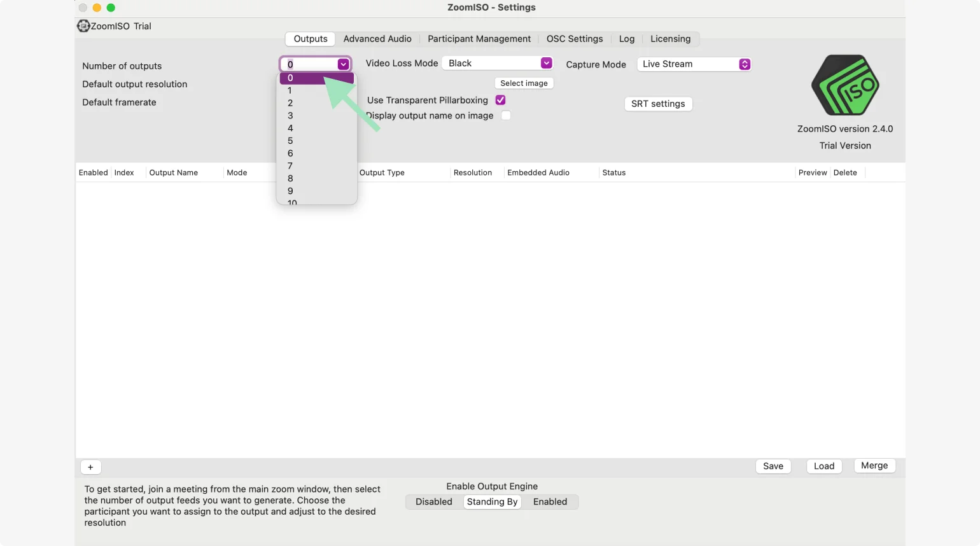Viewport: 980px width, 546px height.
Task: Click the Mode column header
Action: (x=237, y=172)
